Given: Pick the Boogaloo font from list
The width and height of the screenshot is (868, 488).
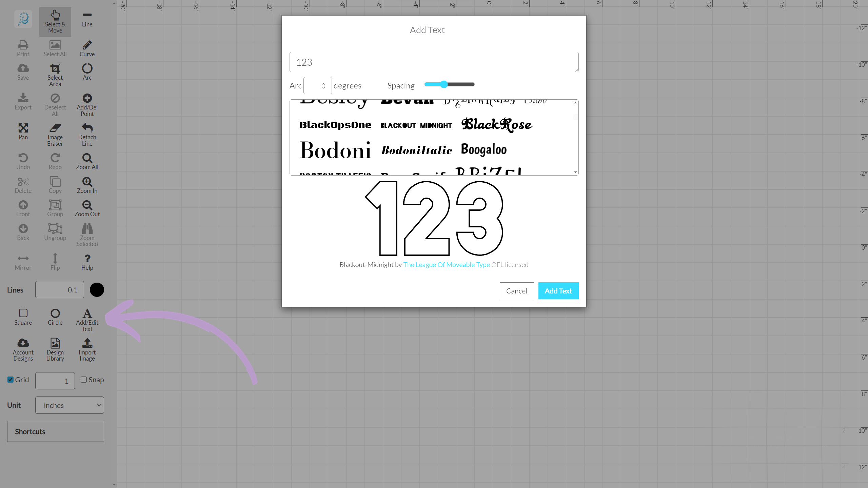Looking at the screenshot, I should pos(484,150).
